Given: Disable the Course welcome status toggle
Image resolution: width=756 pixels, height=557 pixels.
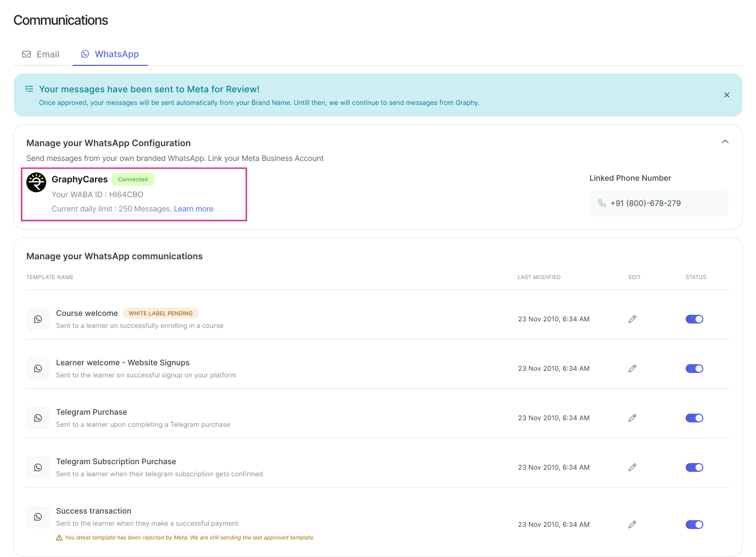Looking at the screenshot, I should tap(694, 319).
